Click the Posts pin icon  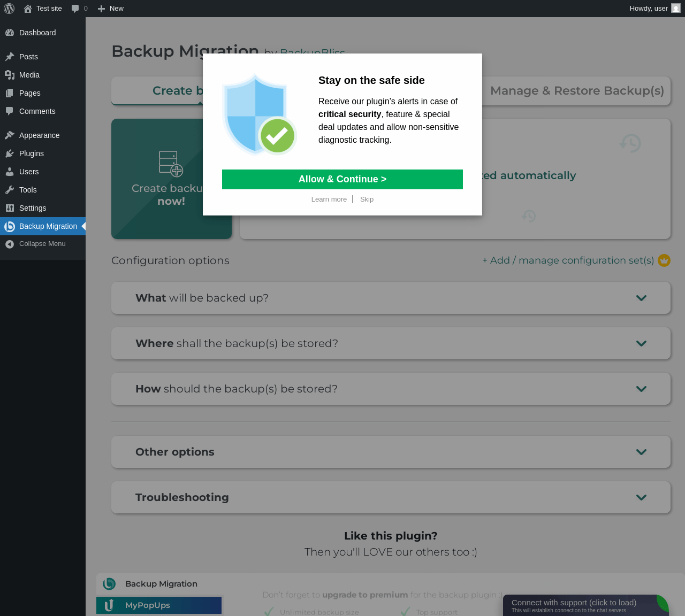click(x=10, y=57)
